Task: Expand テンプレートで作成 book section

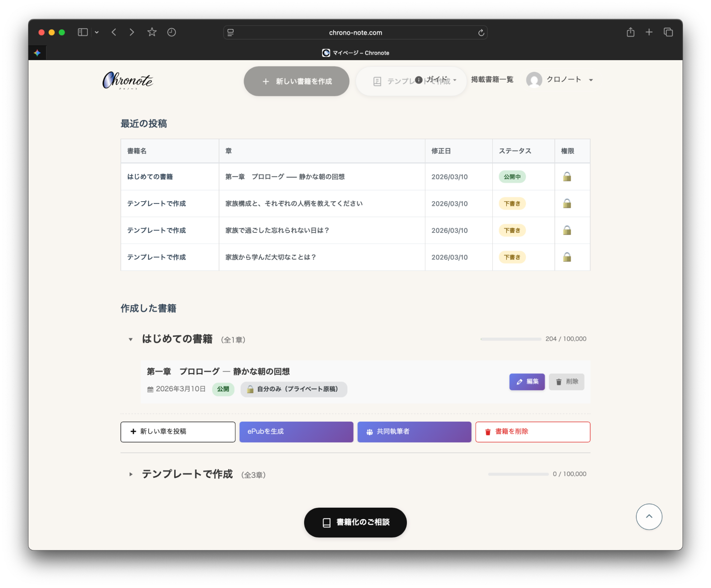Action: 131,474
